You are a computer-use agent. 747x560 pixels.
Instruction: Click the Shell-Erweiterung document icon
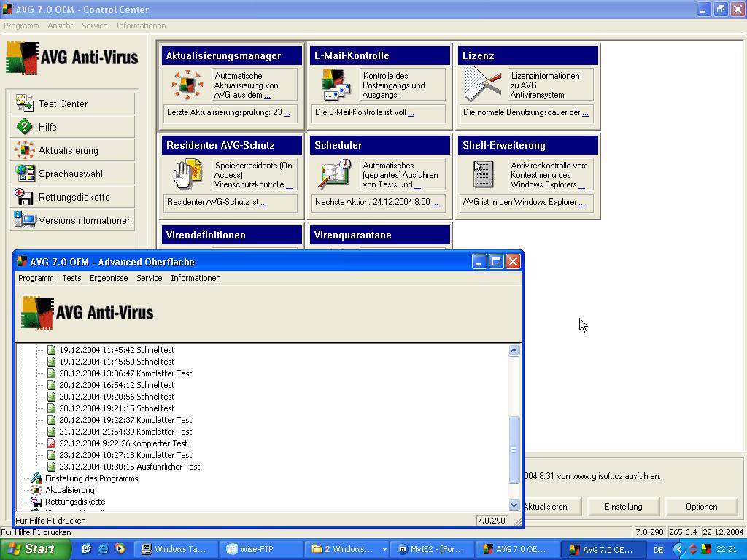click(x=483, y=174)
